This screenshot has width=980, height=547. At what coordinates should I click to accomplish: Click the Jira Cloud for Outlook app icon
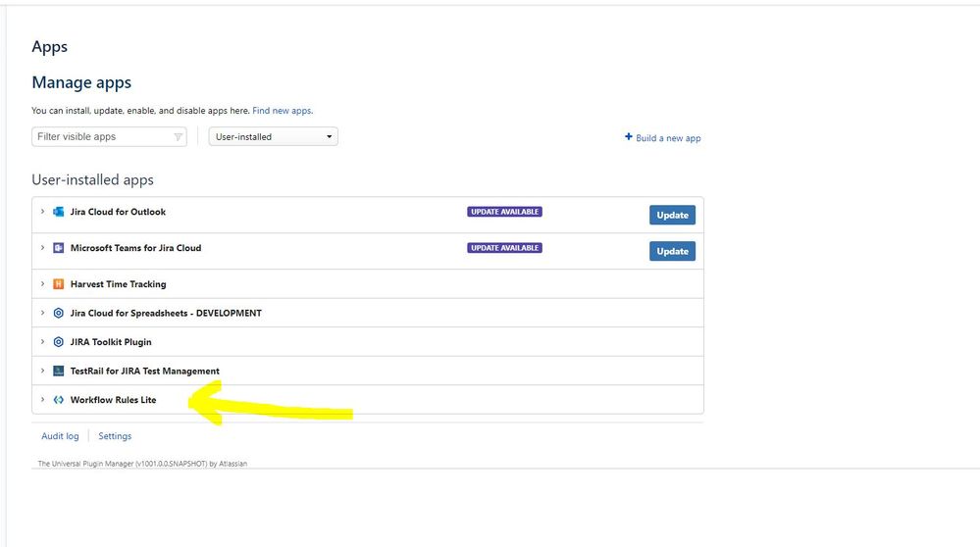coord(58,212)
